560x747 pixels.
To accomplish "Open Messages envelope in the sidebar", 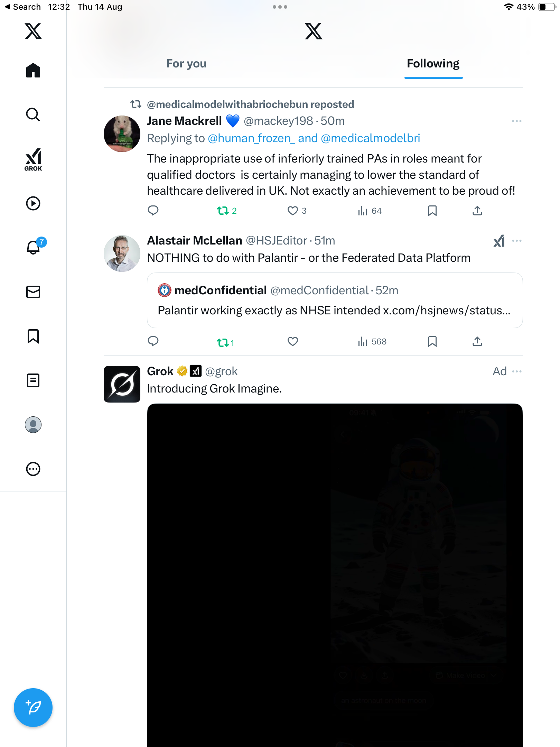I will (33, 292).
